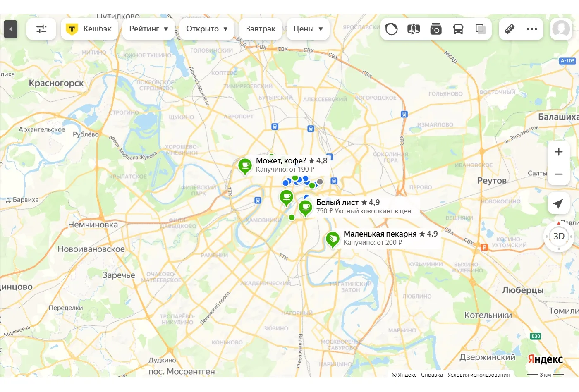Image resolution: width=579 pixels, height=392 pixels.
Task: Toggle the Кешбэк filter
Action: point(89,29)
